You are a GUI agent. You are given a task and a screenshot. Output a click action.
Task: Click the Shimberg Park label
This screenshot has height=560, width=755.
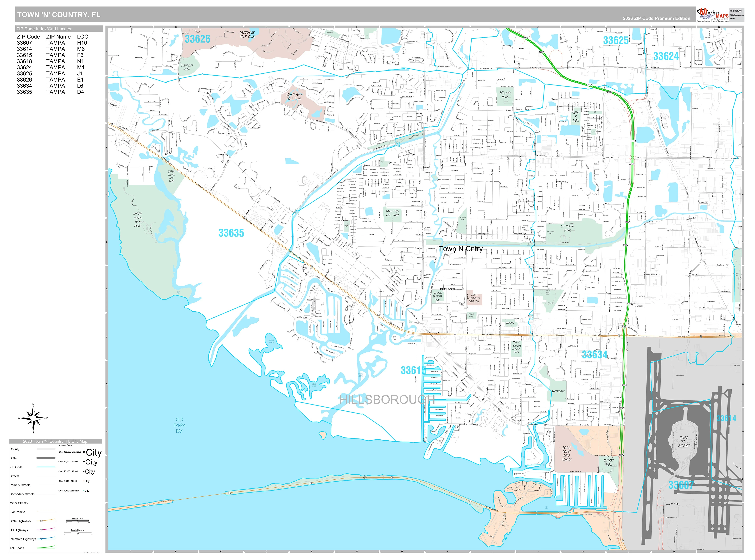click(x=568, y=228)
